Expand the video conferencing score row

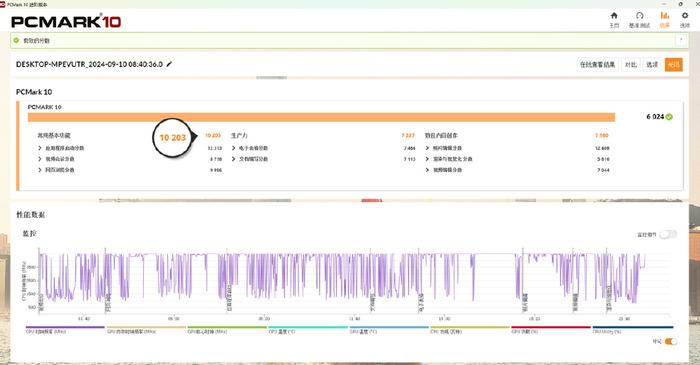[x=40, y=159]
